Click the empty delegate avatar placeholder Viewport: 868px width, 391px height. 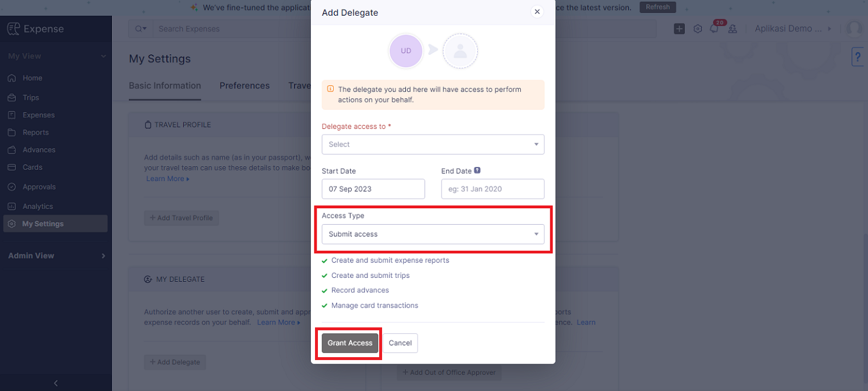point(460,51)
